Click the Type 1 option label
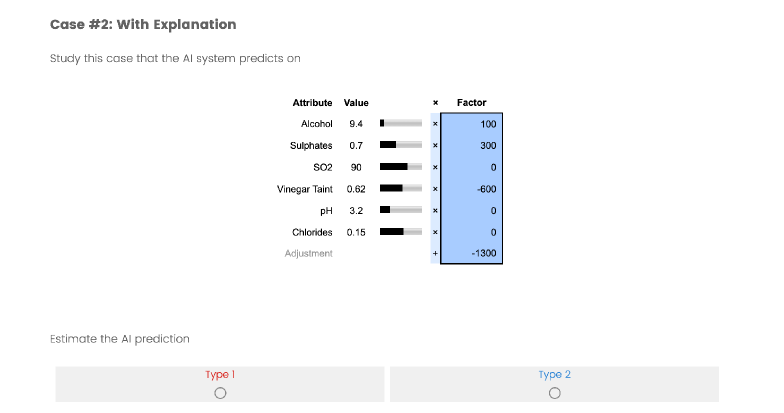Screen dimensions: 784x413 coord(220,375)
